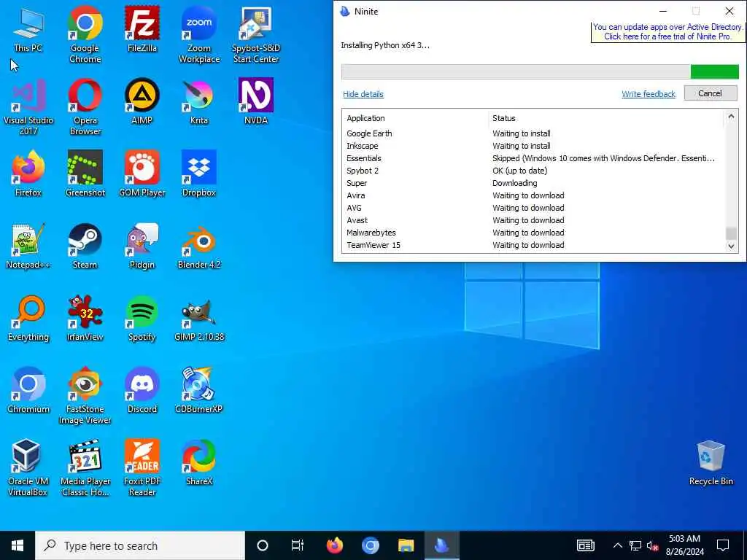Image resolution: width=747 pixels, height=560 pixels.
Task: Select the Steam desktop shortcut
Action: (85, 246)
